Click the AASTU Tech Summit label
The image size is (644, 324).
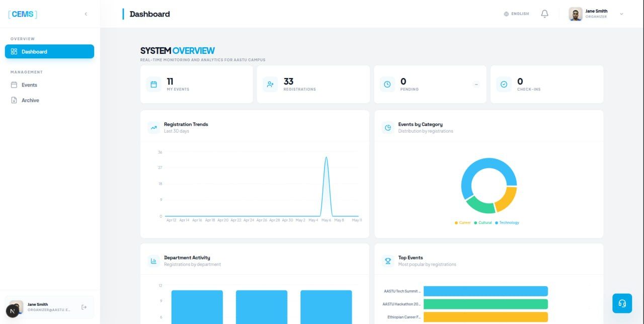click(x=402, y=291)
